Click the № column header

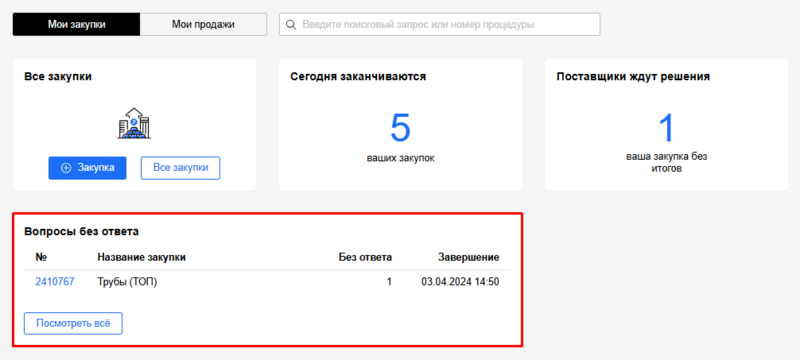coord(41,257)
